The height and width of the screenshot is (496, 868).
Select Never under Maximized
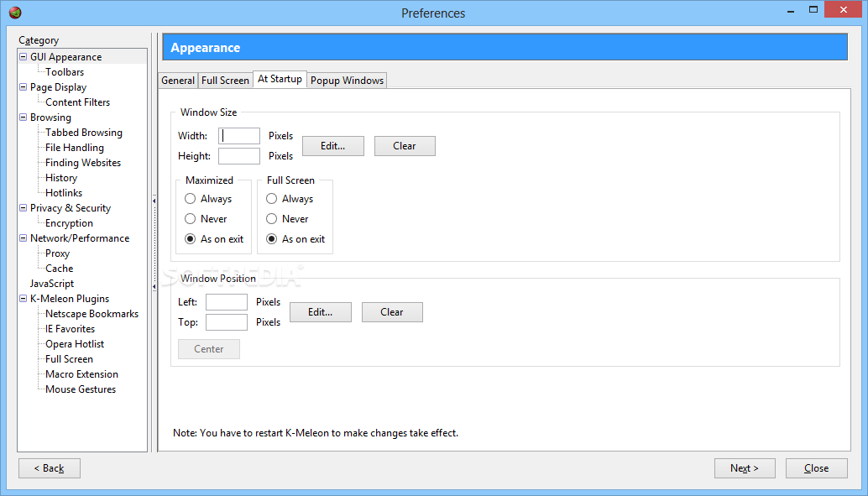(190, 219)
